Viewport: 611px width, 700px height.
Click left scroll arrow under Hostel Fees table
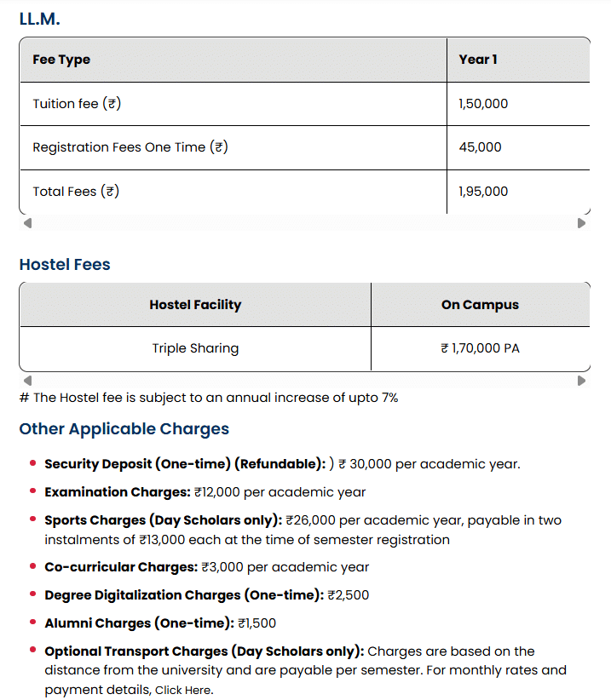pos(27,381)
